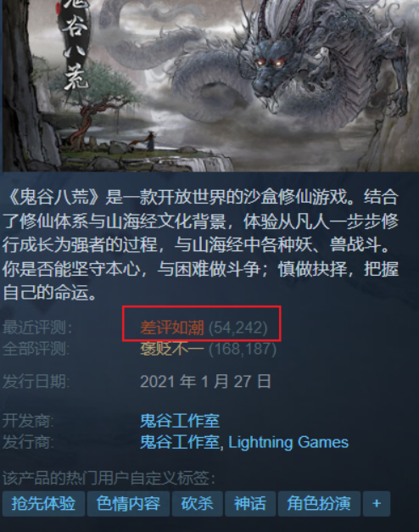Click the 该产品的热门用户自定义标签 heading
Viewport: 419px width, 532px height.
tap(109, 479)
